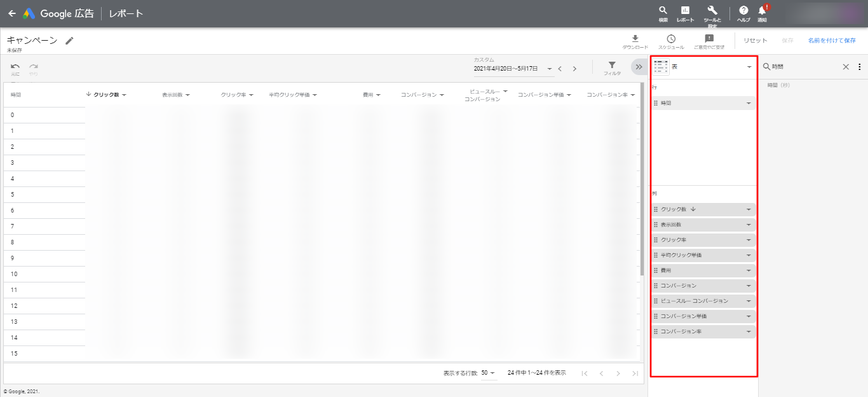Expand the クリック数 column chip menu
The height and width of the screenshot is (397, 868).
click(x=749, y=209)
